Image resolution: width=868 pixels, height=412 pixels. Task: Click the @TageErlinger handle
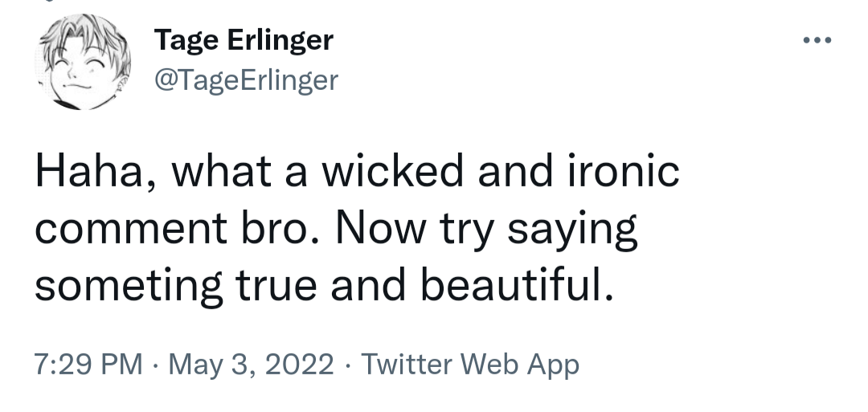pyautogui.click(x=244, y=80)
